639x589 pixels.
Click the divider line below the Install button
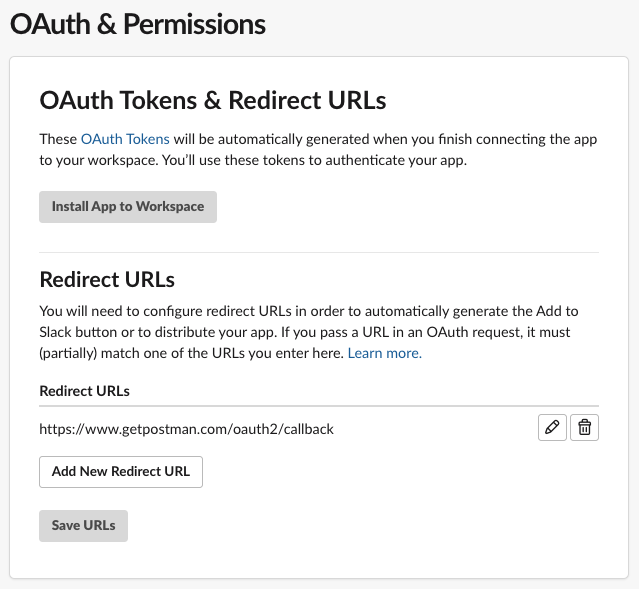click(319, 253)
